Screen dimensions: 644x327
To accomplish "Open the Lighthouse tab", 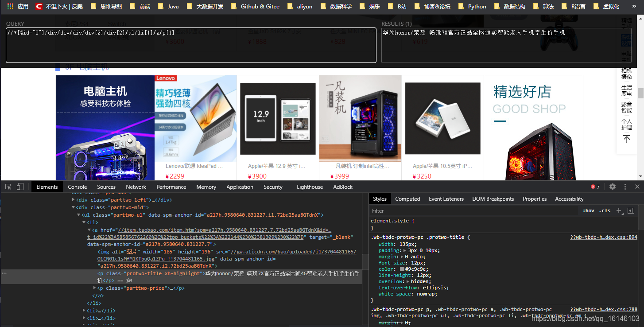I will [x=310, y=187].
